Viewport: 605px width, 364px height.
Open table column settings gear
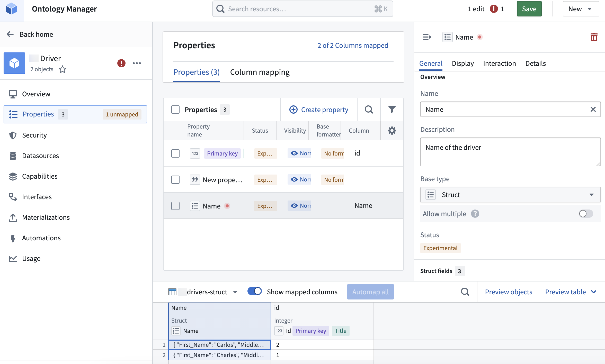point(392,131)
